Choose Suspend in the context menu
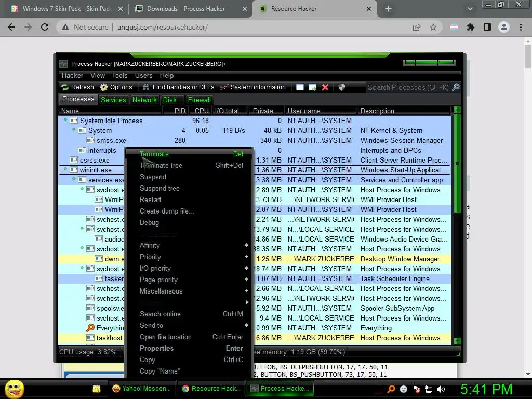532x399 pixels. (x=189, y=177)
